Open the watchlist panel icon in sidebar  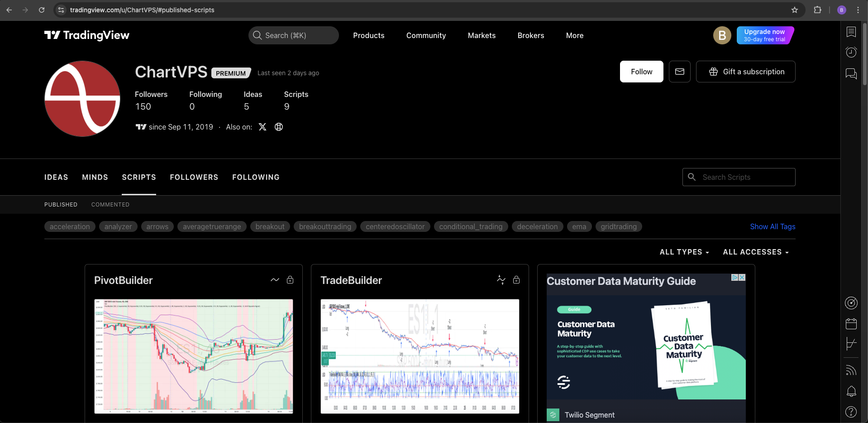(x=851, y=32)
